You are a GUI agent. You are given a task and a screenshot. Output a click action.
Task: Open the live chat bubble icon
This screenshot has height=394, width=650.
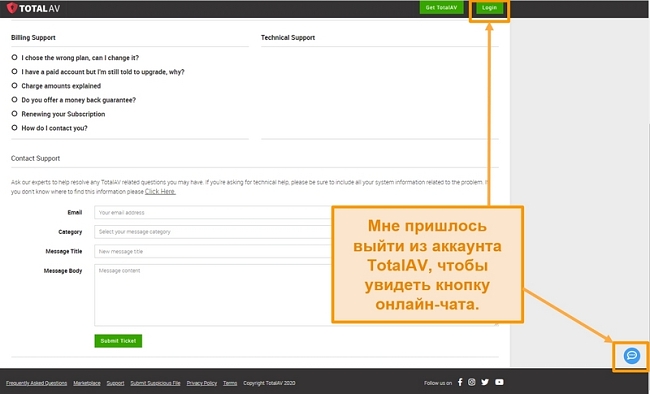click(631, 356)
